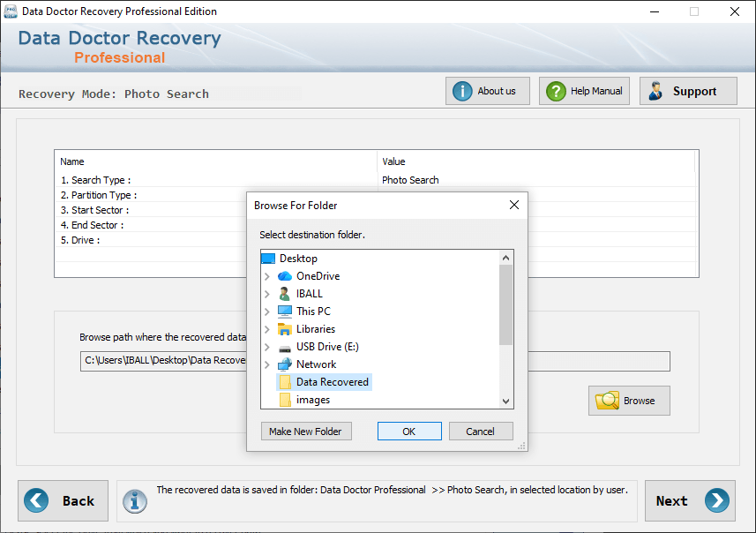
Task: Click the folder tree scrollbar thumb
Action: pos(505,305)
